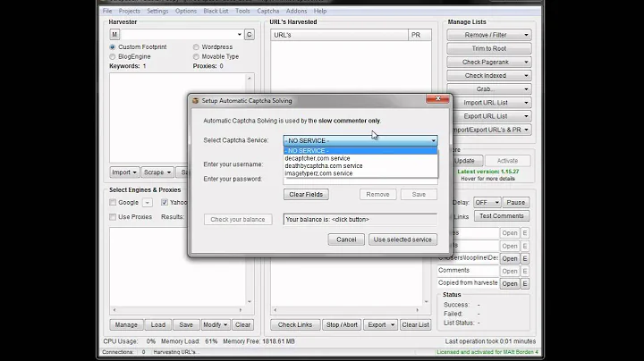This screenshot has width=644, height=361.
Task: Click Cancel in captcha dialog
Action: (346, 239)
